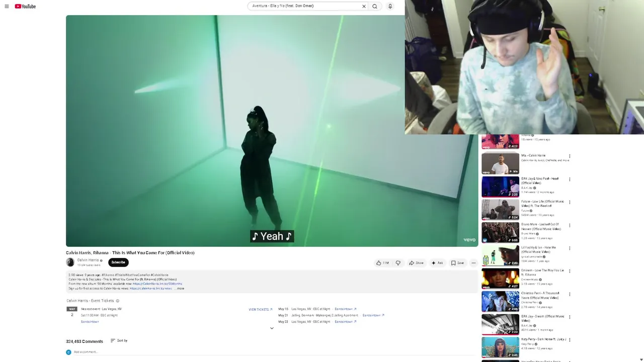The height and width of the screenshot is (362, 644).
Task: Play EAK Jay & Nino Paid Hood video
Action: (x=500, y=187)
